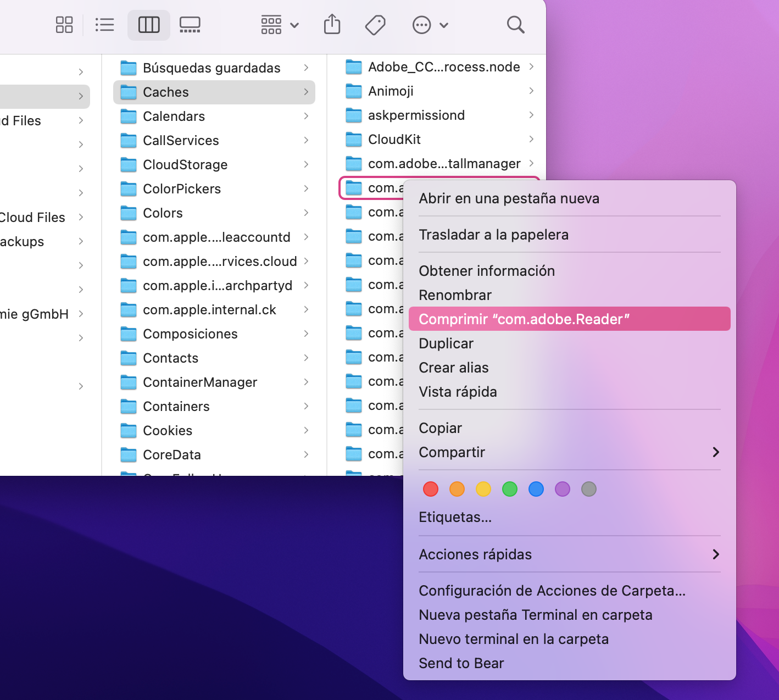Expand chevron beside Cookies folder
Image resolution: width=779 pixels, height=700 pixels.
[306, 431]
